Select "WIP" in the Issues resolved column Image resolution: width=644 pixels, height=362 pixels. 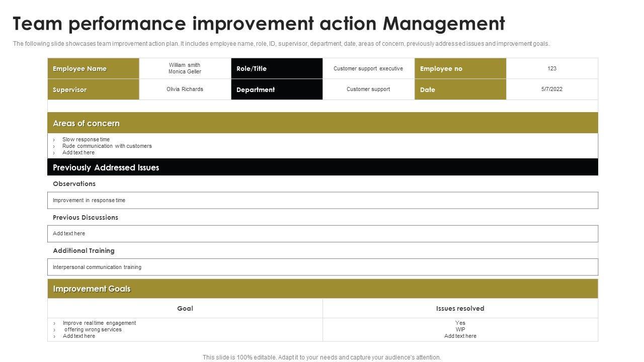460,329
